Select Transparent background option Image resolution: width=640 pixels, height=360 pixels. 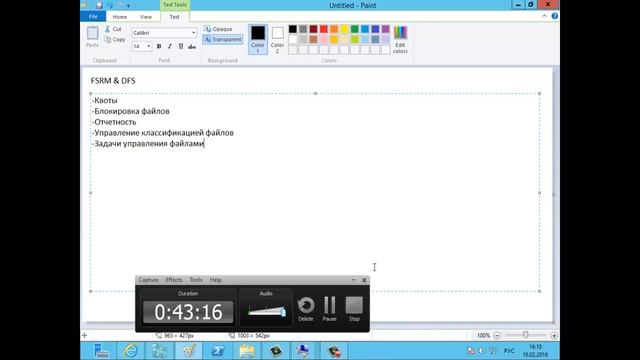[223, 40]
